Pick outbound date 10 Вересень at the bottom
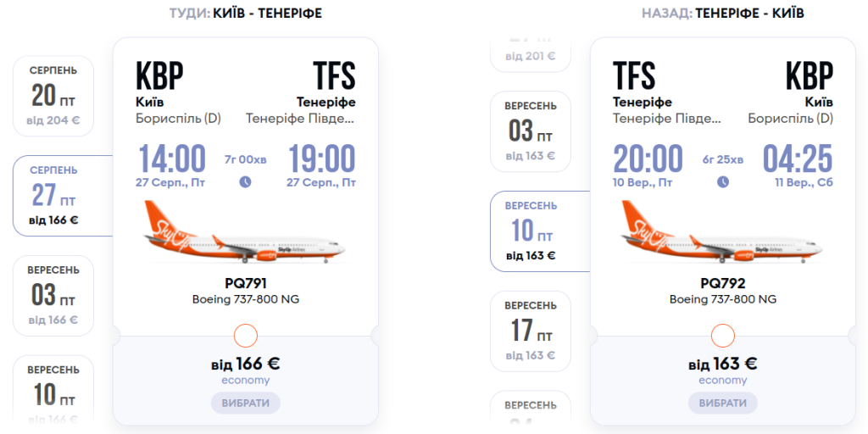 pyautogui.click(x=53, y=392)
